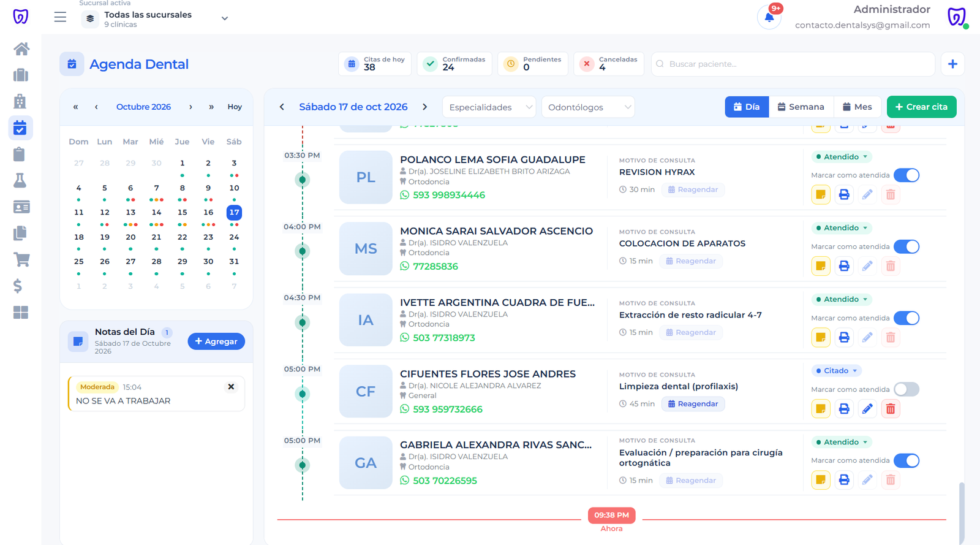Open the shopping cart sidebar icon

tap(21, 260)
